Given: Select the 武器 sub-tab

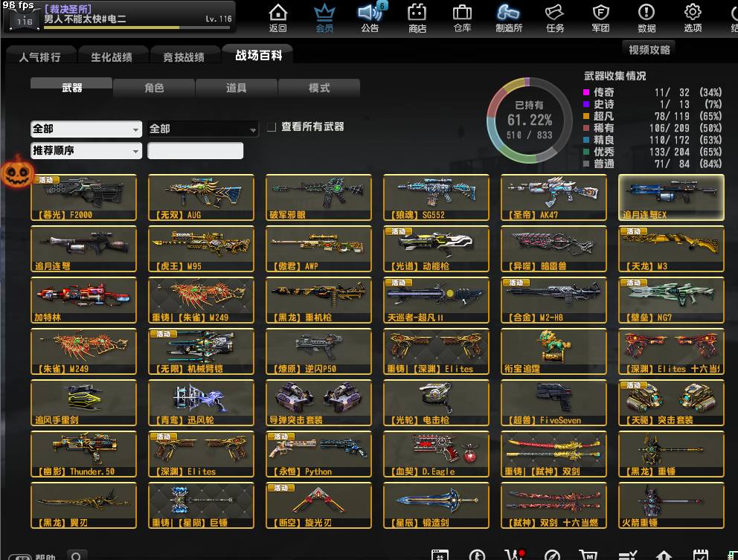Looking at the screenshot, I should pyautogui.click(x=71, y=88).
